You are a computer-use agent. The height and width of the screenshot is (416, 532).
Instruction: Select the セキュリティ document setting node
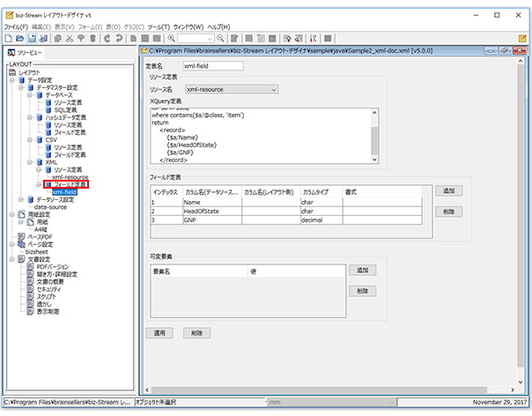(48, 289)
